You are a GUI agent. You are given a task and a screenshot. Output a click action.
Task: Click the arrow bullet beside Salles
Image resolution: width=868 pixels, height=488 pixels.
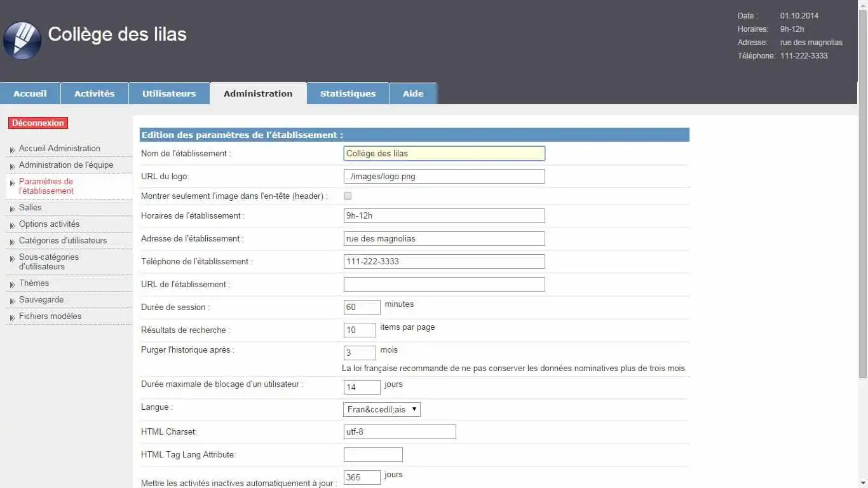[12, 208]
